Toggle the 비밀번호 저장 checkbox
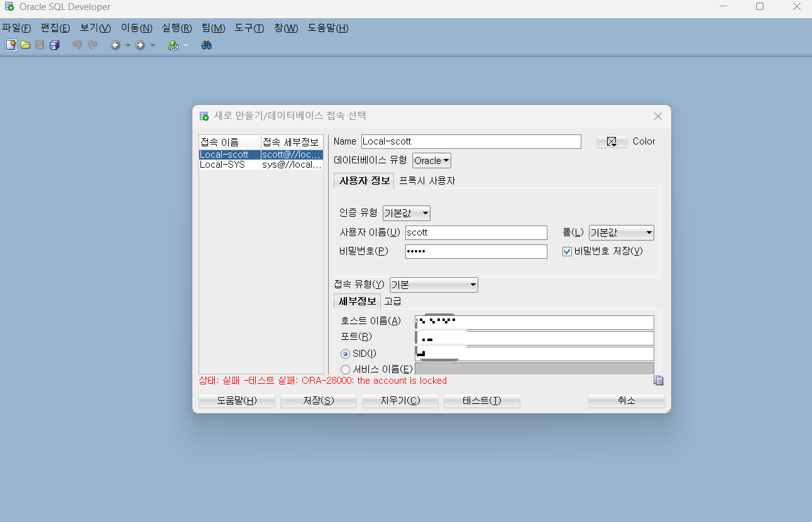 568,251
